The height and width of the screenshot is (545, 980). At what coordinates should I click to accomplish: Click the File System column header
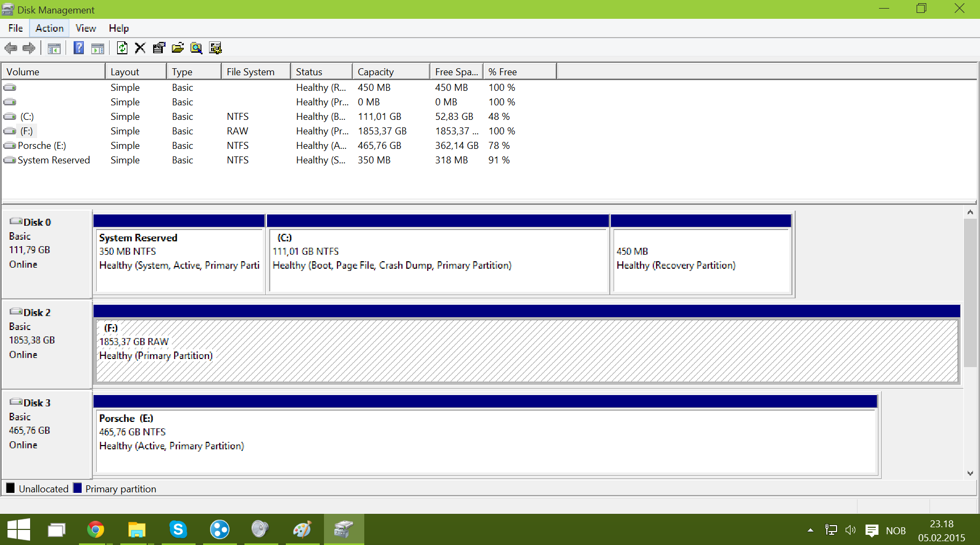(255, 72)
